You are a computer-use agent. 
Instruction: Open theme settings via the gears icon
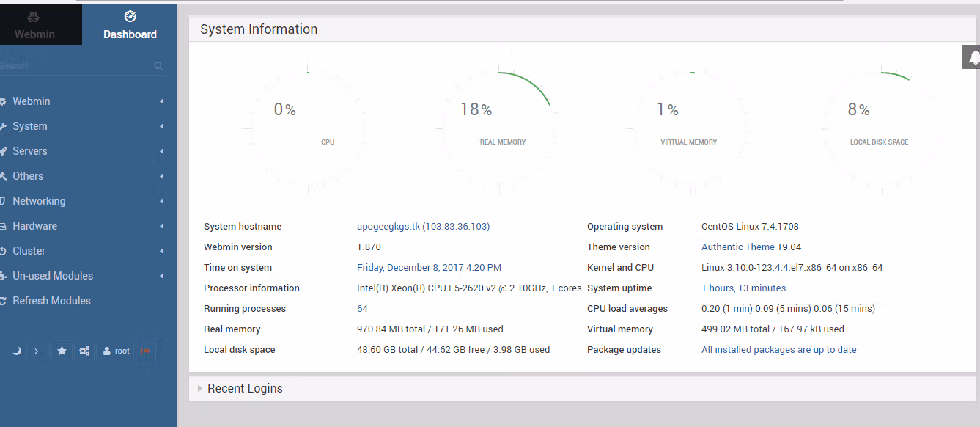coord(84,351)
